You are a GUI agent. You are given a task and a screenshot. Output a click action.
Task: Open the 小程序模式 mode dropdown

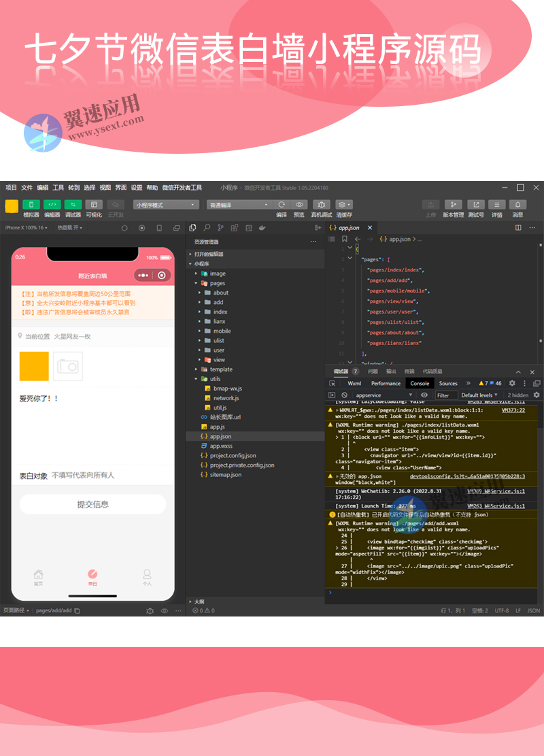point(166,205)
